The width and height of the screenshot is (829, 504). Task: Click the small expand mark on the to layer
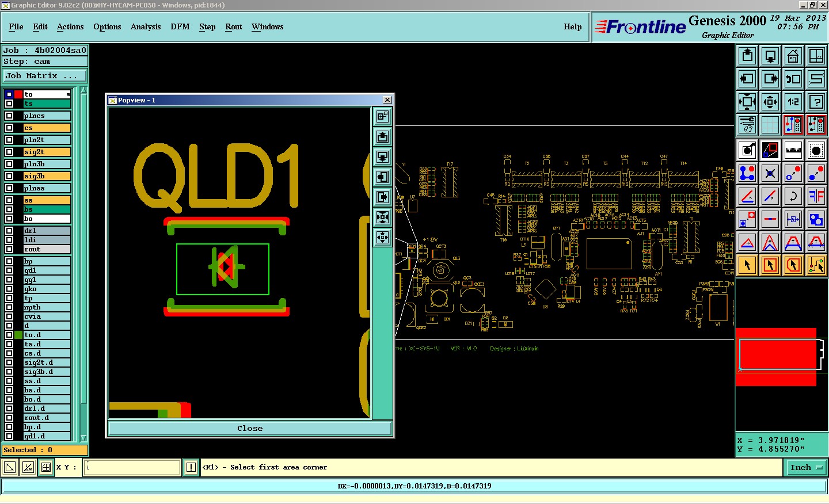68,94
